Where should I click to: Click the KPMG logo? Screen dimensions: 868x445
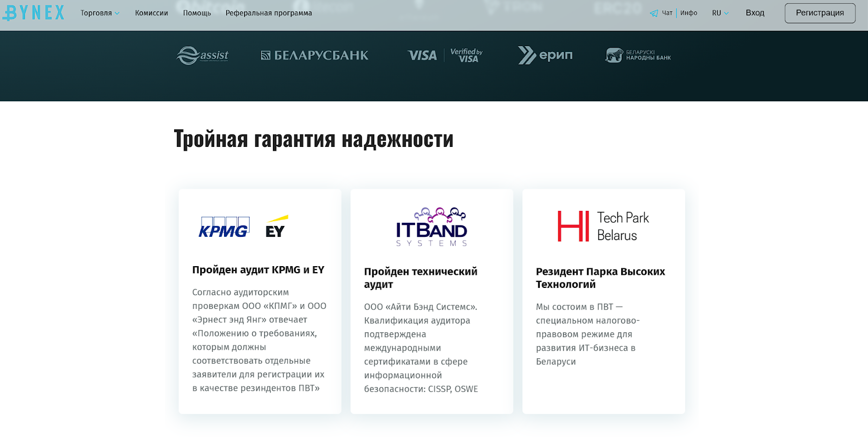(x=224, y=228)
